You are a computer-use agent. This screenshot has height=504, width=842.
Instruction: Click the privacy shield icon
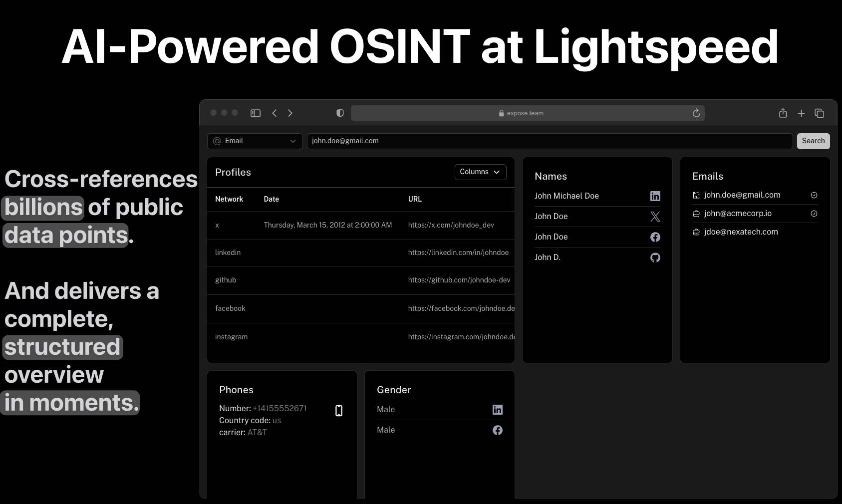[x=340, y=113]
